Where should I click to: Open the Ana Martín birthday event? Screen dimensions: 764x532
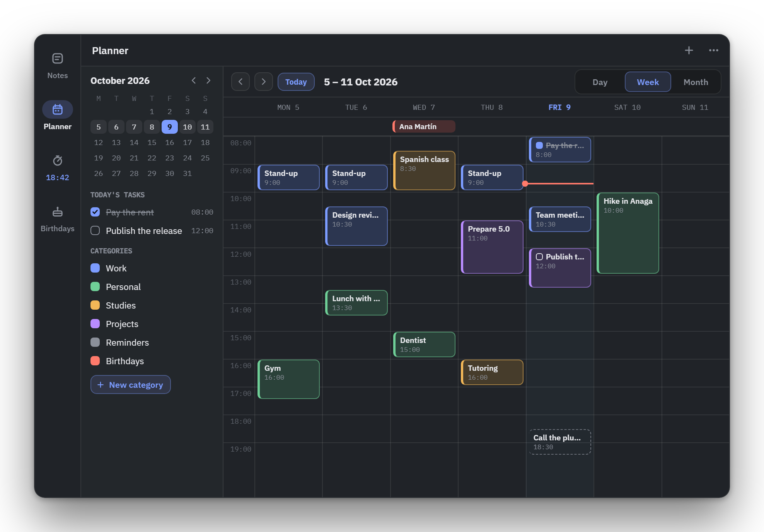424,126
